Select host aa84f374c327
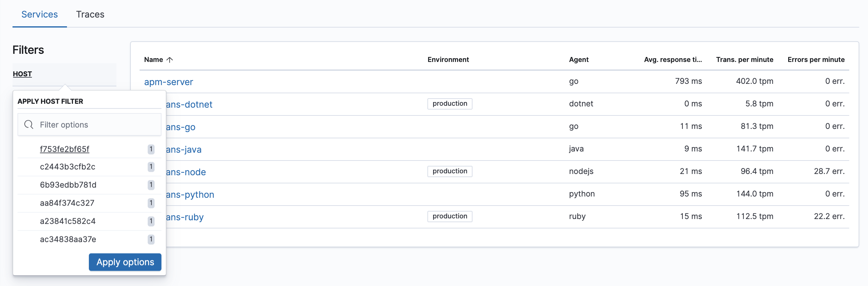868x286 pixels. click(67, 203)
